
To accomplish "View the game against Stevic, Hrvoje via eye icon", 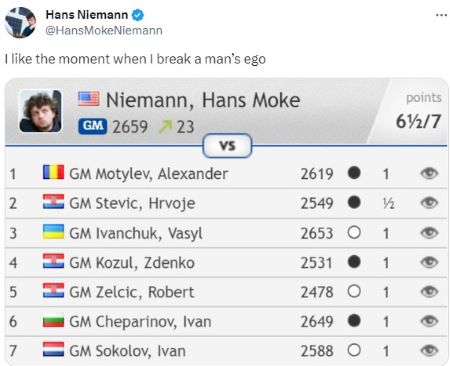I will click(x=429, y=203).
